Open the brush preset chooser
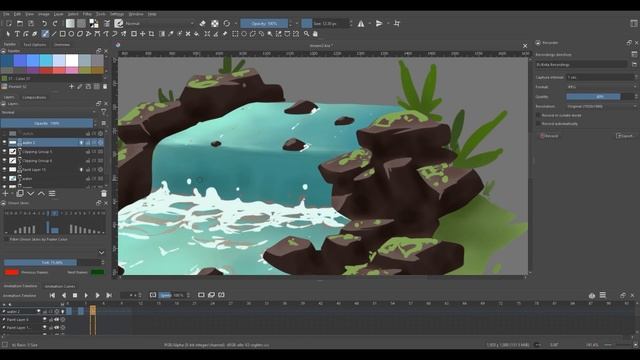The height and width of the screenshot is (360, 640). (x=118, y=24)
